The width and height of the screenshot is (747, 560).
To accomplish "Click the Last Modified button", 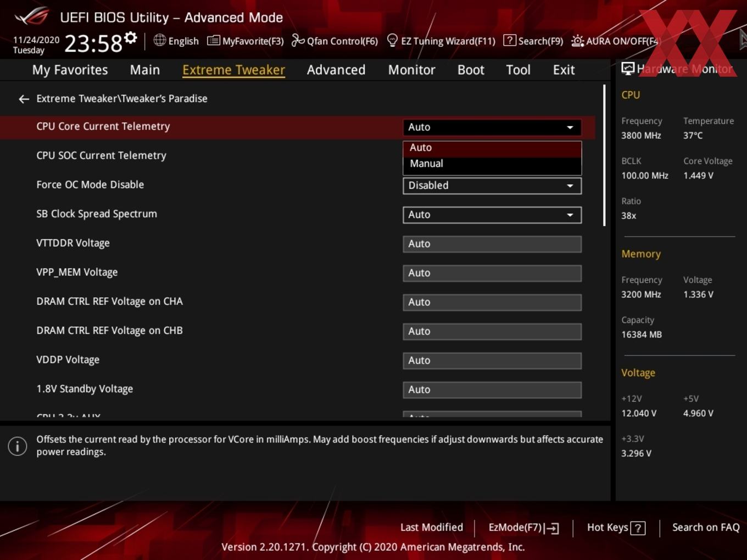I will 432,528.
